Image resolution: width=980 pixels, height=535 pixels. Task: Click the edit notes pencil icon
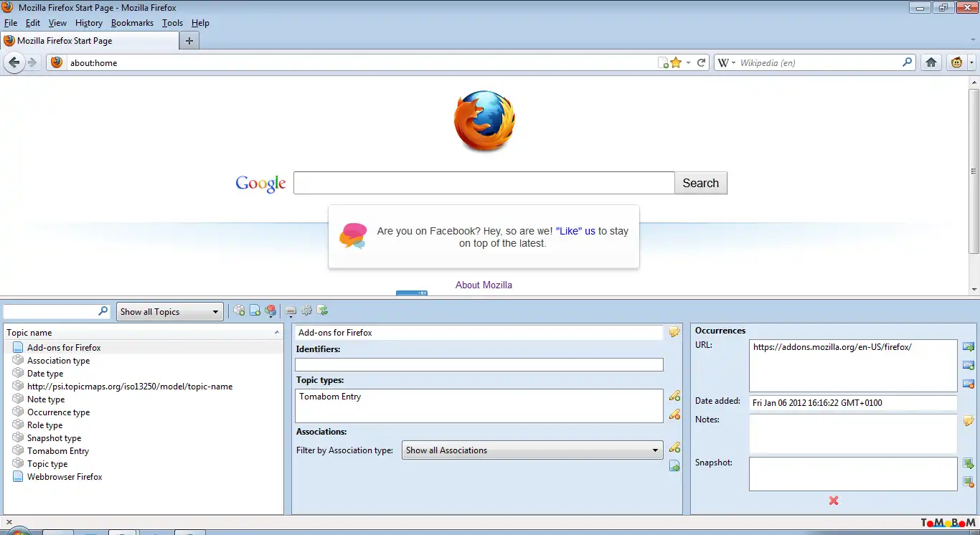point(969,421)
